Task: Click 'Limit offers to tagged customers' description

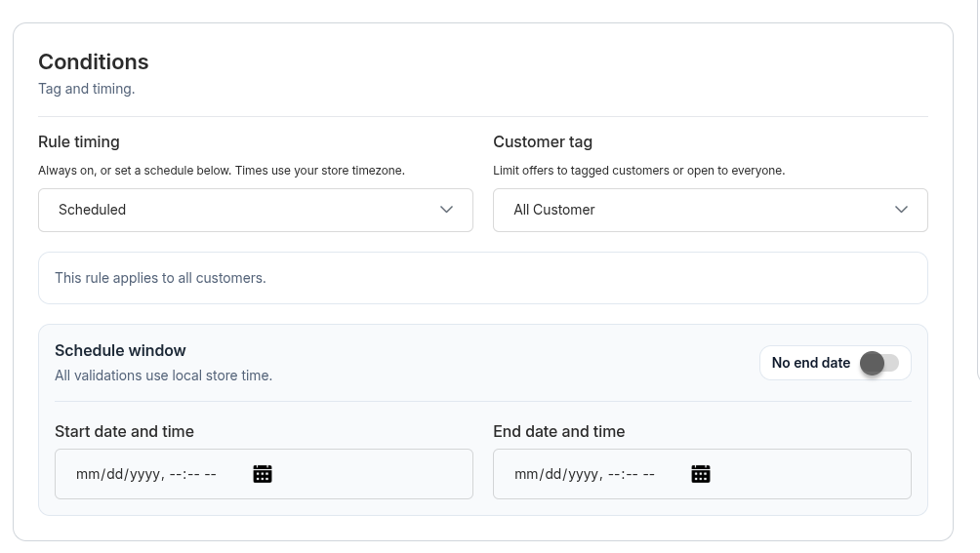Action: pos(638,171)
